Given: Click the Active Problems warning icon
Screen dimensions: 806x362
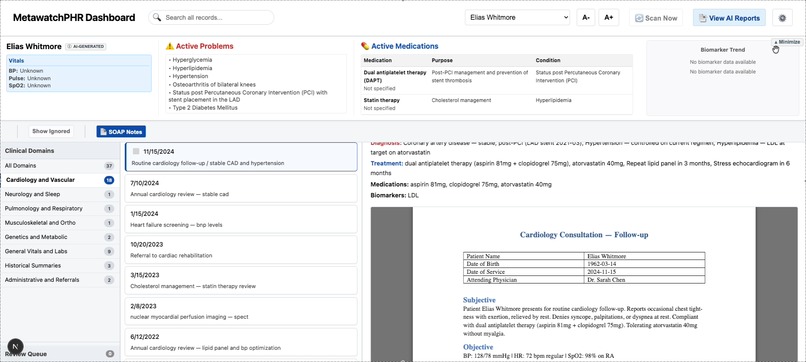Looking at the screenshot, I should [170, 46].
